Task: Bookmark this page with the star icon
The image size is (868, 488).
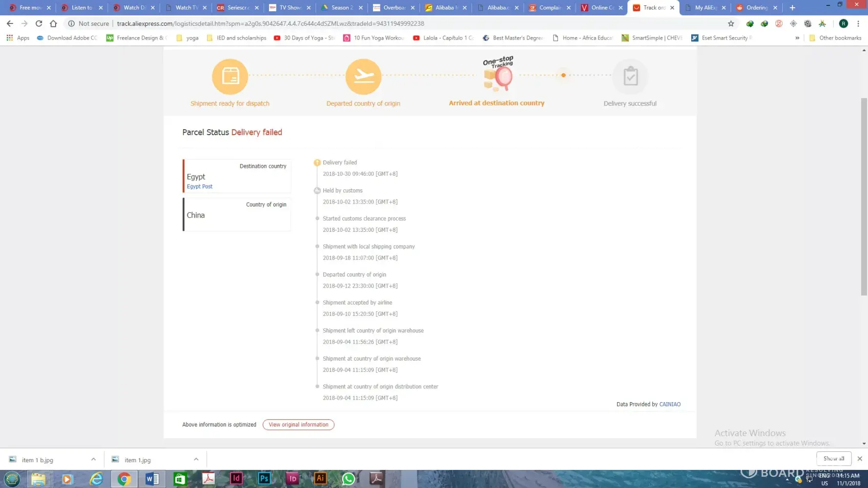Action: point(731,23)
